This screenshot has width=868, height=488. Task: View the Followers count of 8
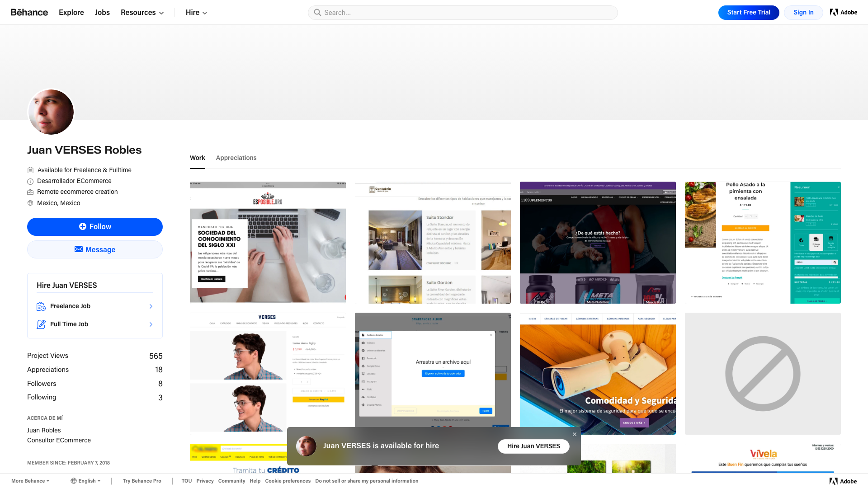tap(160, 384)
